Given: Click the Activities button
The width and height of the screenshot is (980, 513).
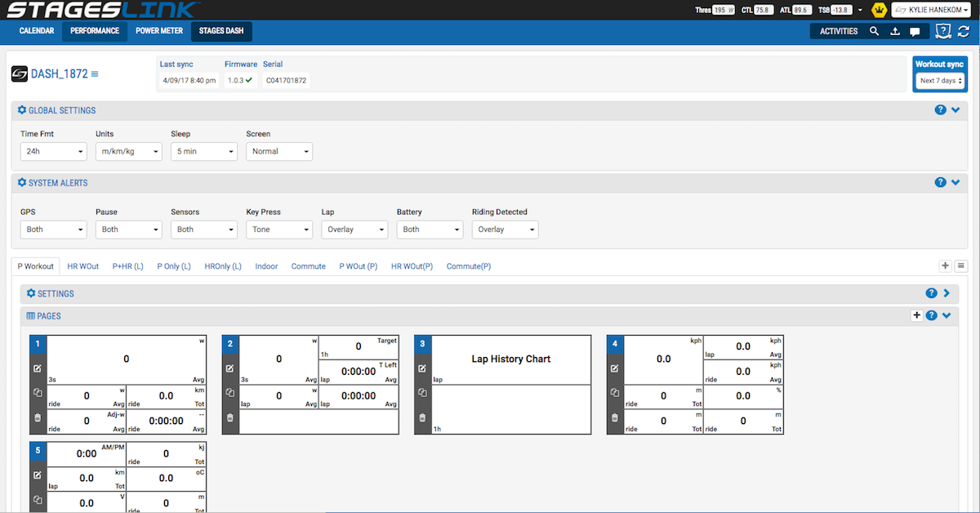Looking at the screenshot, I should [839, 31].
